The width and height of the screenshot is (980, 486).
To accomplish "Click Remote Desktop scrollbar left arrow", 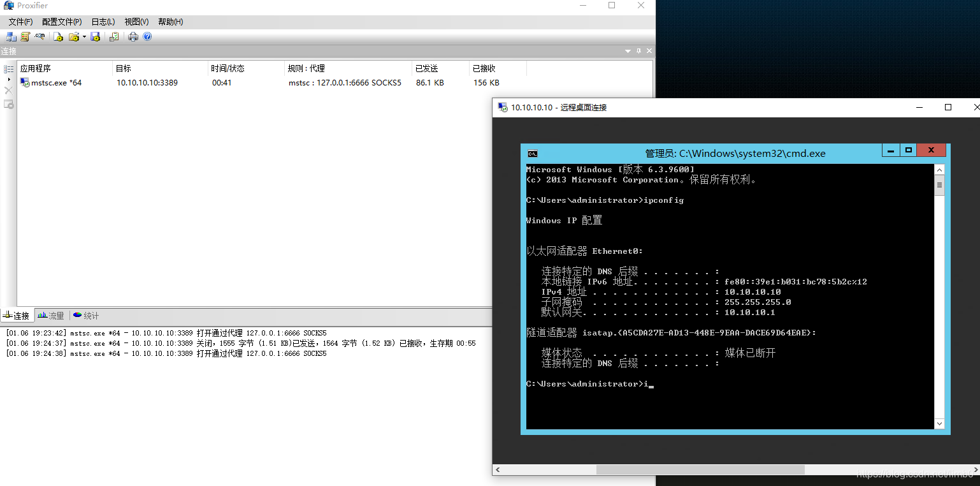I will (x=498, y=470).
